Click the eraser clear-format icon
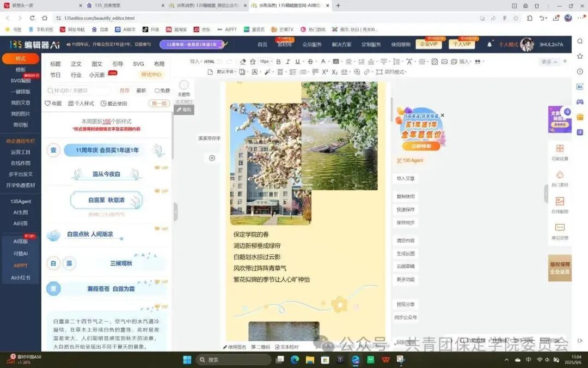588x368 pixels. pos(243,62)
